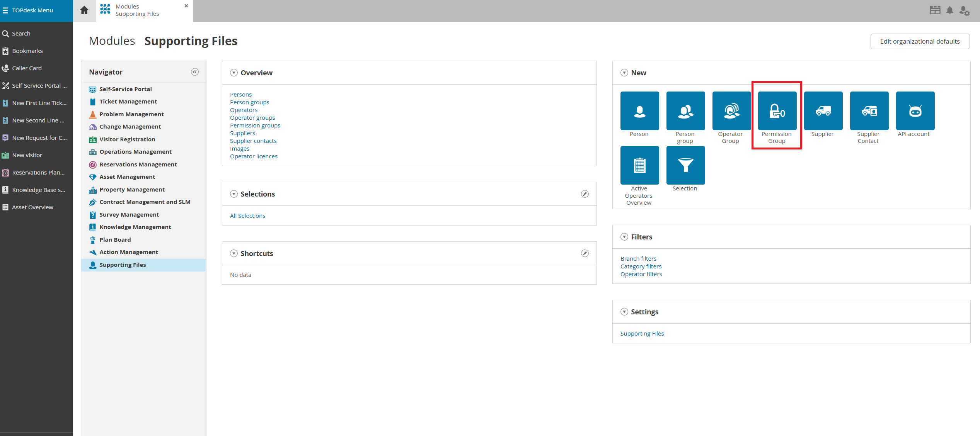Click Edit organizational defaults button

pos(920,41)
